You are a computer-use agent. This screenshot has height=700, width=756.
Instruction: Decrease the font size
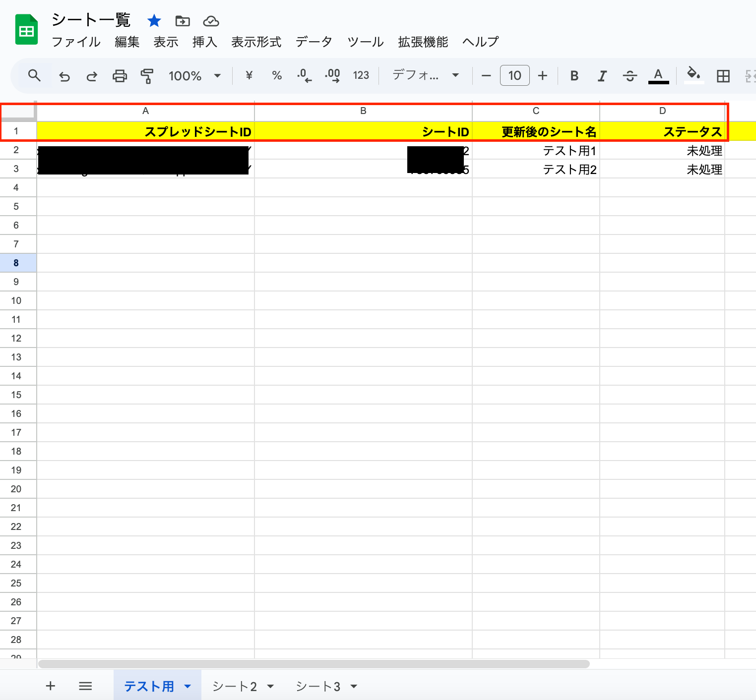pos(486,76)
